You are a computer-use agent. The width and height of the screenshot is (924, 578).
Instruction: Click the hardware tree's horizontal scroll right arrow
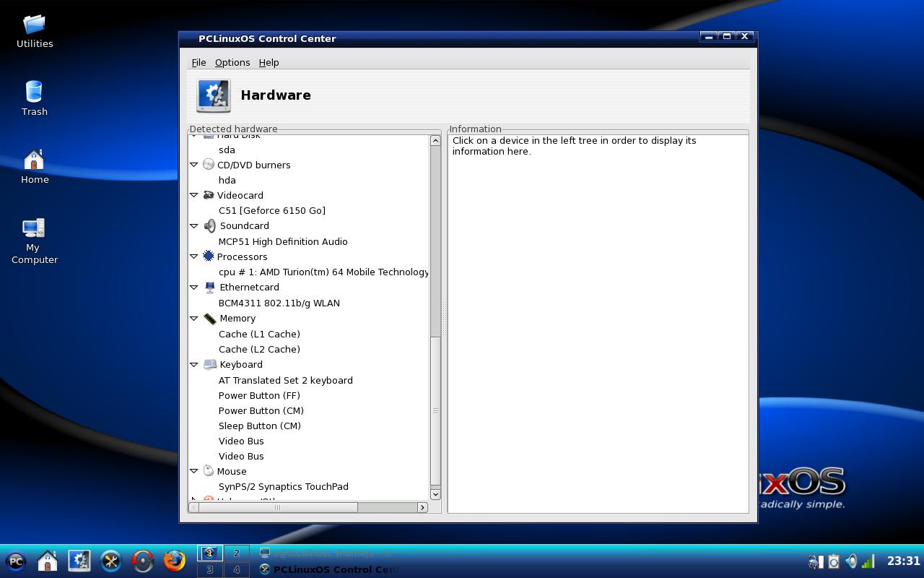(x=423, y=507)
